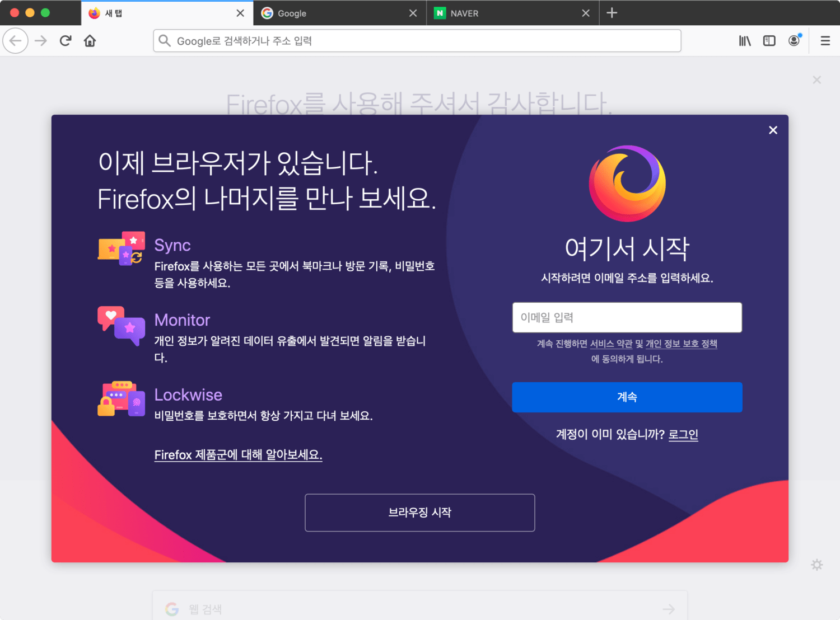
Task: Dismiss the background page message X
Action: (x=817, y=80)
